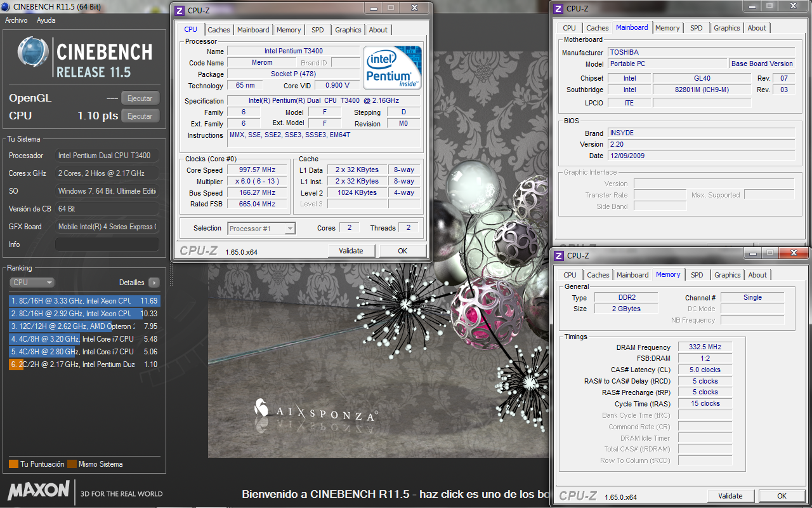Click the BIOS date 12/09/2009

pyautogui.click(x=701, y=156)
